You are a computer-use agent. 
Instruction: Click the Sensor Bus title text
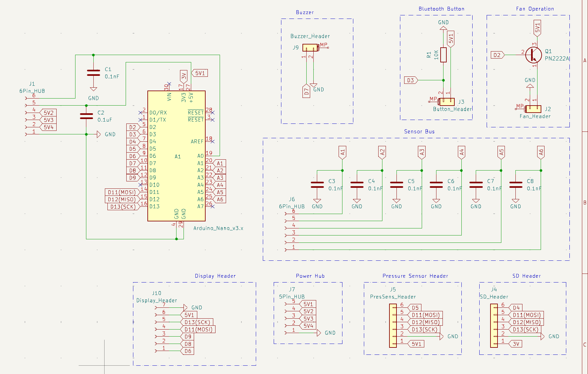[419, 131]
